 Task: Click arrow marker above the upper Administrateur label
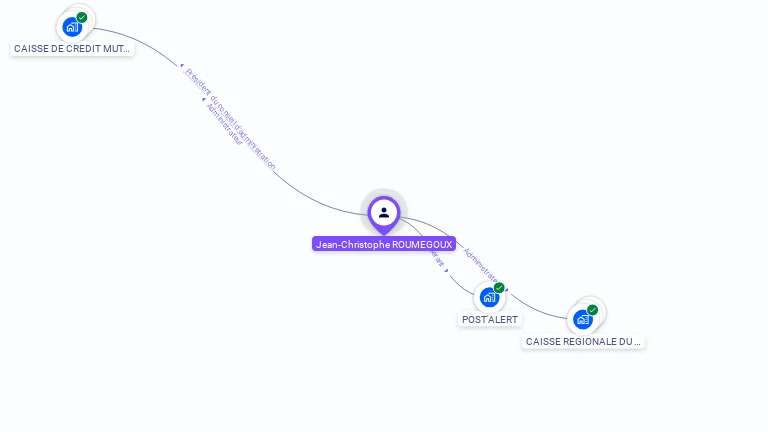click(x=204, y=99)
